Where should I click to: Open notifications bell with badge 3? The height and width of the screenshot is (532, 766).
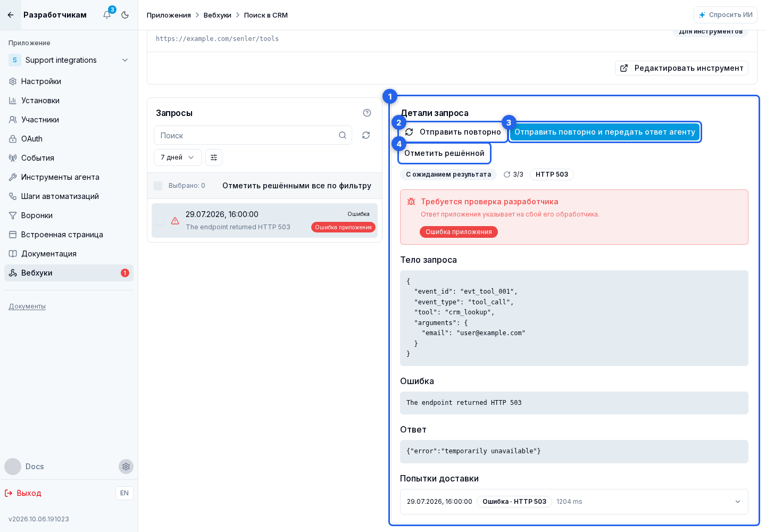point(107,15)
